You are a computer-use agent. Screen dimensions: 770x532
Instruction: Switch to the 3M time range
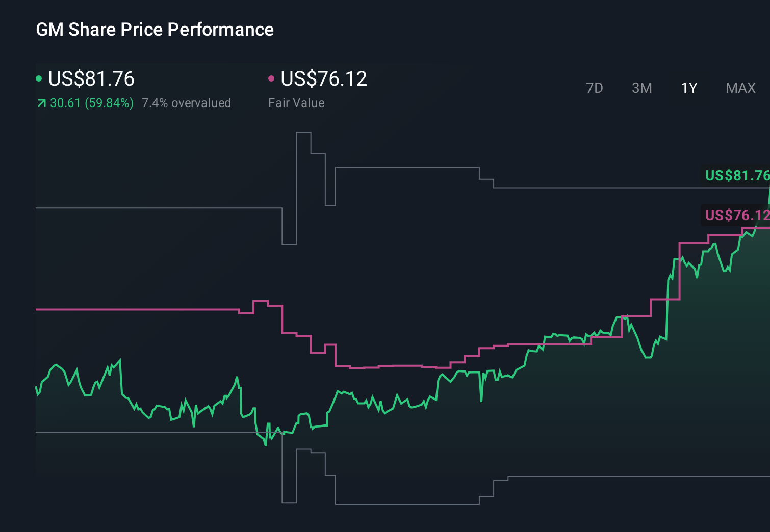click(641, 88)
